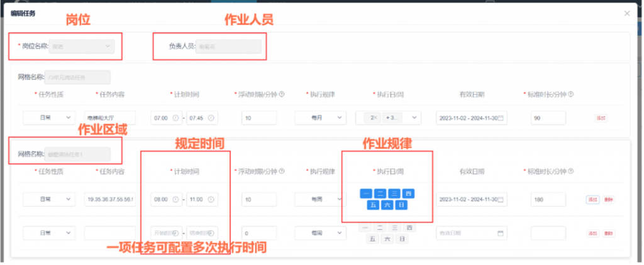Click clock icon in 08:00 start time field
Screen dimensions: 644x265
[174, 199]
